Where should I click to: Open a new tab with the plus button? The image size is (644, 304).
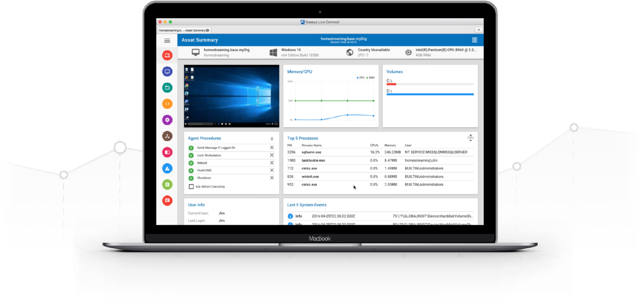[x=479, y=30]
